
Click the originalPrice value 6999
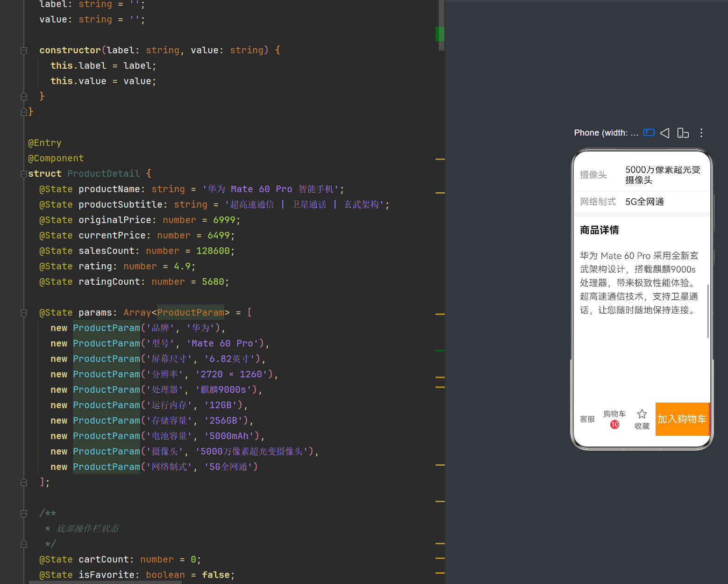224,220
